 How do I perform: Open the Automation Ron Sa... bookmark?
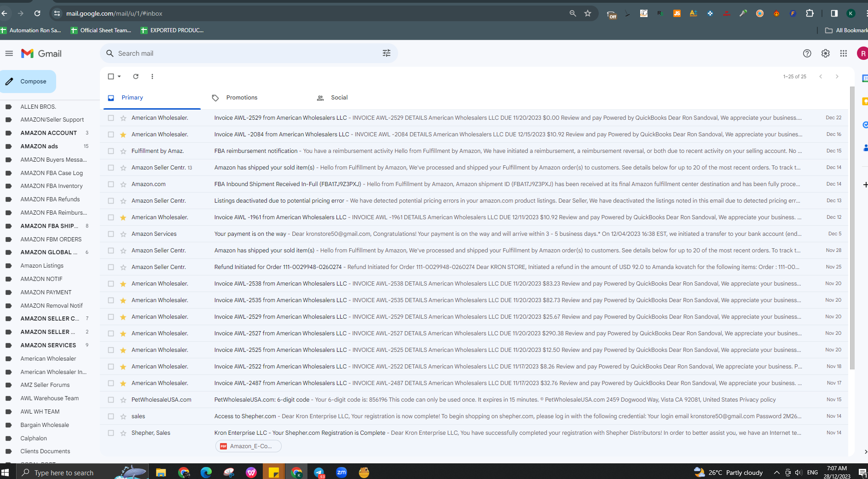[x=31, y=30]
